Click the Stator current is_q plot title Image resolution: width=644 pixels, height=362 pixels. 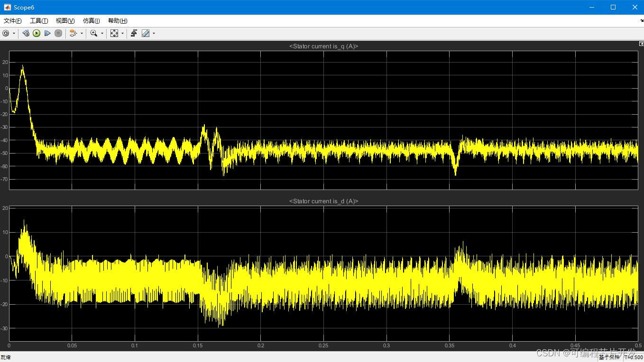323,46
